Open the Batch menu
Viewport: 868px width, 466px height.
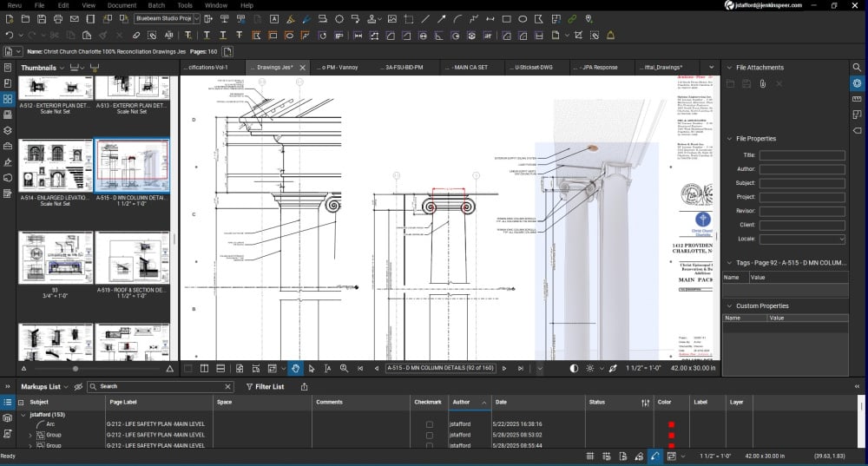point(156,5)
